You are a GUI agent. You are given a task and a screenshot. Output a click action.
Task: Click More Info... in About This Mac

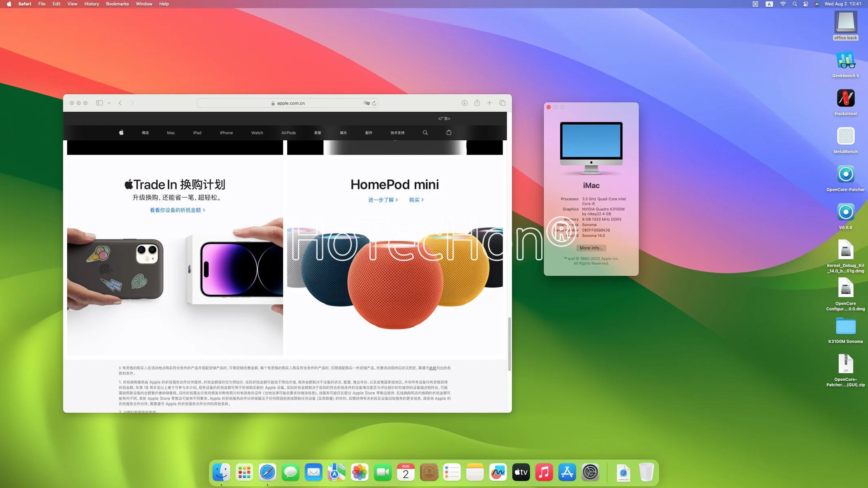click(591, 248)
